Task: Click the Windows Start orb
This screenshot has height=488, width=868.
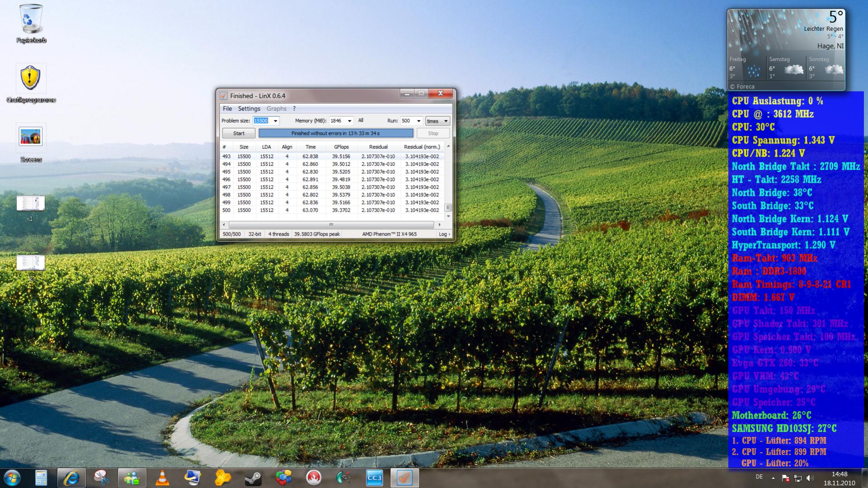Action: pyautogui.click(x=12, y=478)
